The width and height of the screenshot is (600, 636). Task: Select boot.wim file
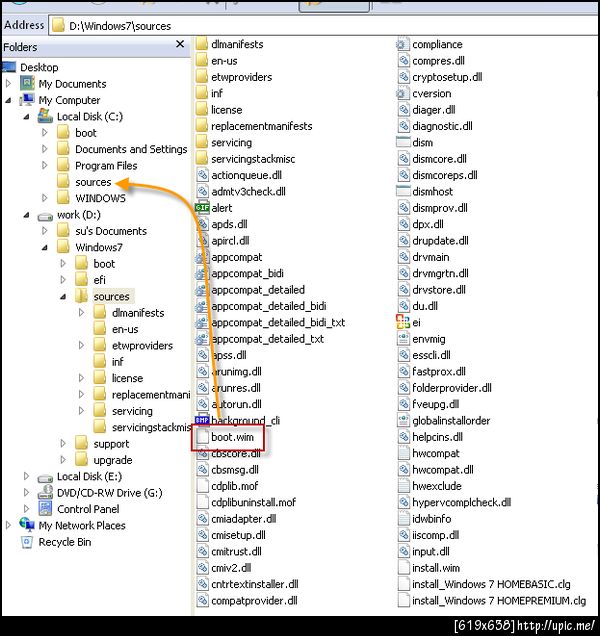[x=232, y=437]
